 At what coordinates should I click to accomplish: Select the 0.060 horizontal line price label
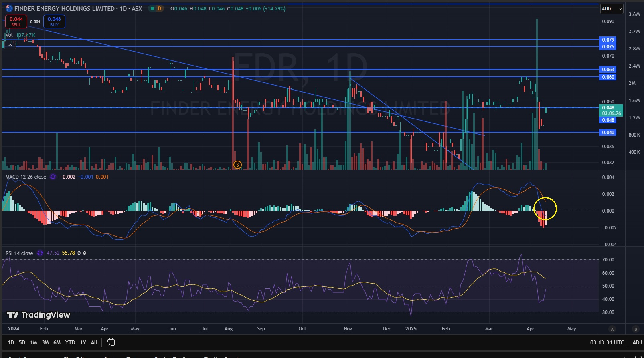[608, 77]
